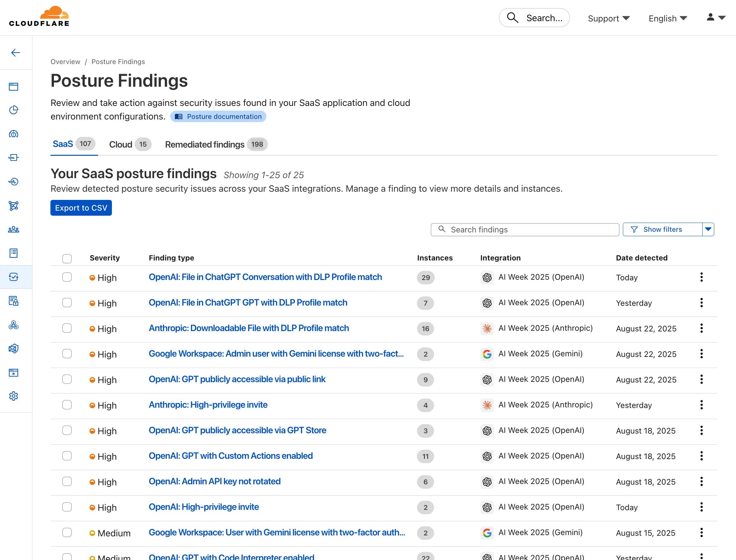
Task: Open the team members icon in the sidebar
Action: pyautogui.click(x=13, y=229)
